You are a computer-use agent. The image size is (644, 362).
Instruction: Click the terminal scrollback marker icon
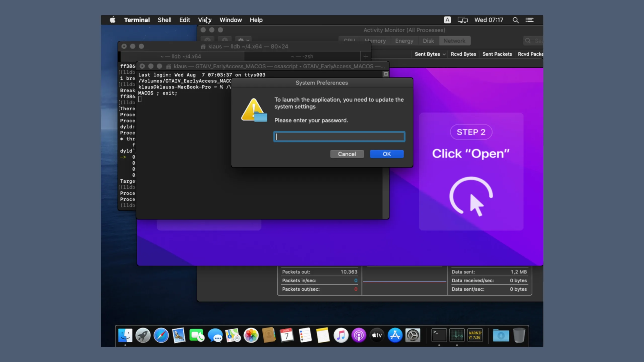coord(386,74)
